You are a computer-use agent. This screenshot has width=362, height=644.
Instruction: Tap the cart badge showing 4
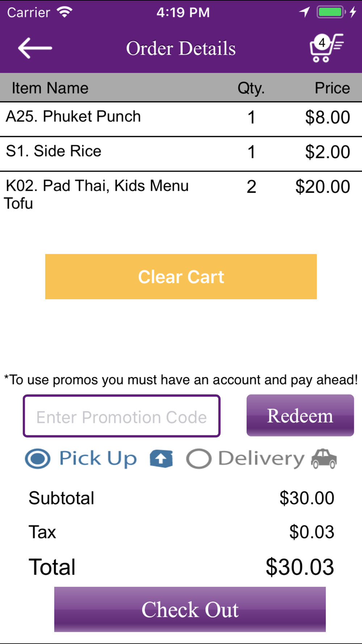pos(322,43)
